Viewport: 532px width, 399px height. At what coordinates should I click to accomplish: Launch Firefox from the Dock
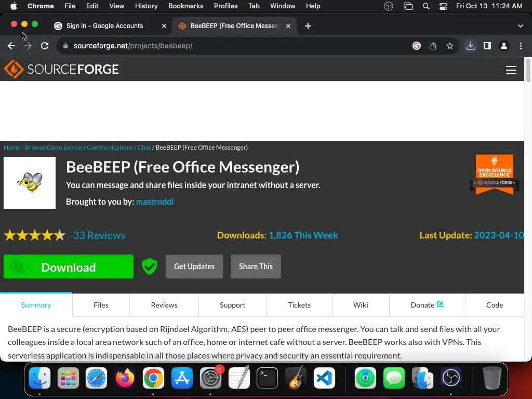125,378
